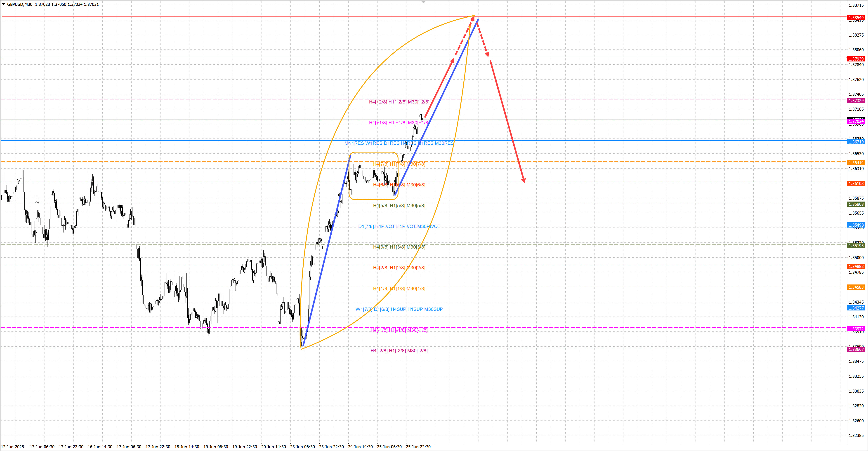Click the grey chart shift marker at top
Viewport: 868px width, 451px height.
coord(424,2)
